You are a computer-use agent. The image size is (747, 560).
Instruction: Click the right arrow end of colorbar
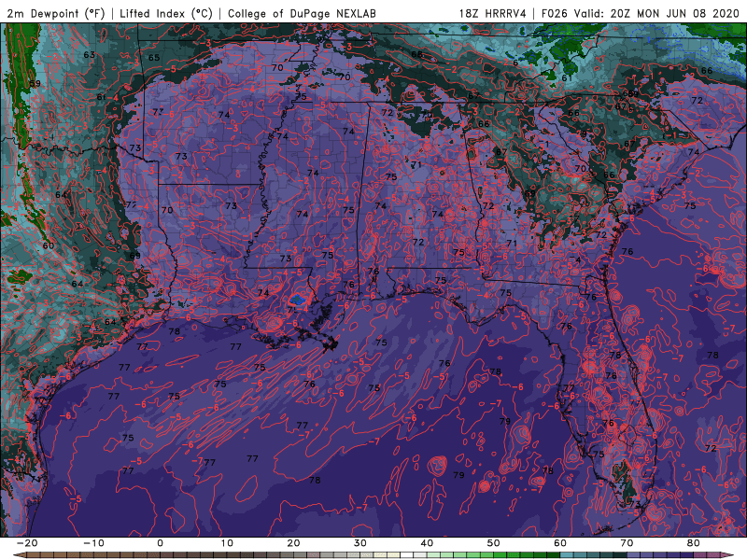[727, 555]
